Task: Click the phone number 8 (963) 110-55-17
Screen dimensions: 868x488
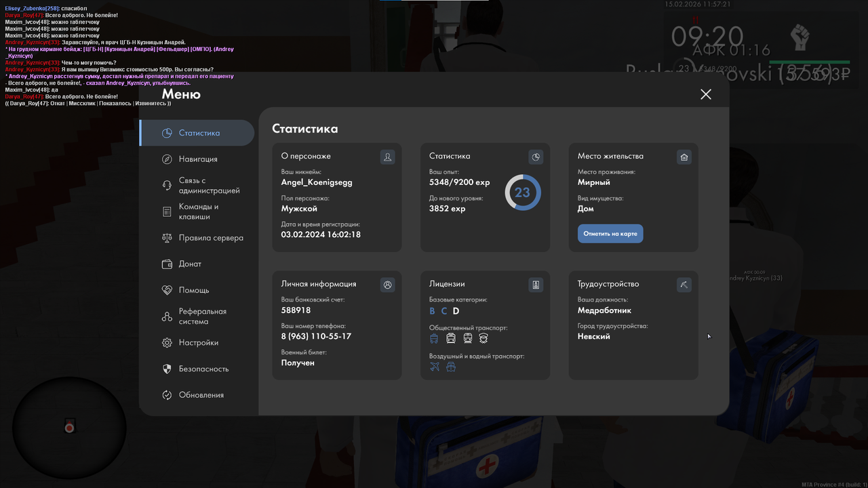Action: [x=316, y=336]
